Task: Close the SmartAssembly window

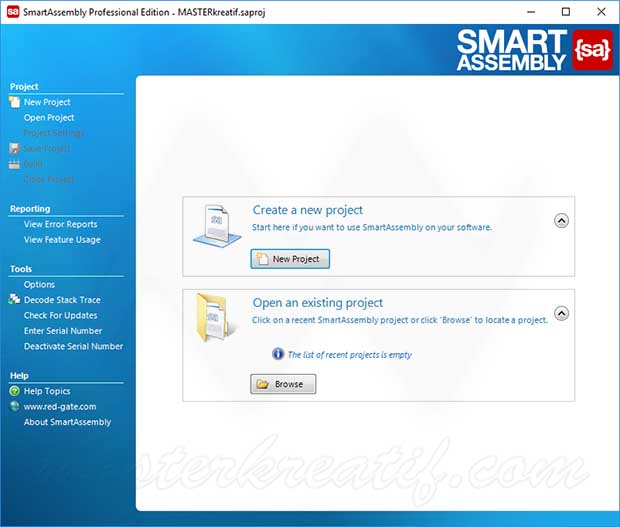Action: [x=601, y=12]
